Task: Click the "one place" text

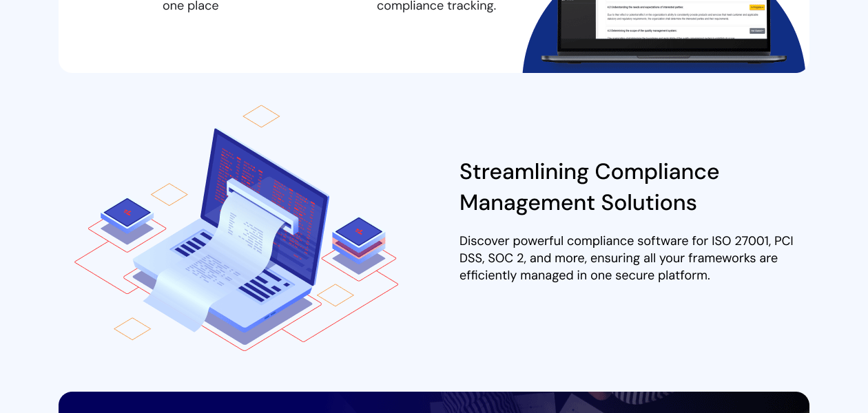Action: click(x=190, y=7)
